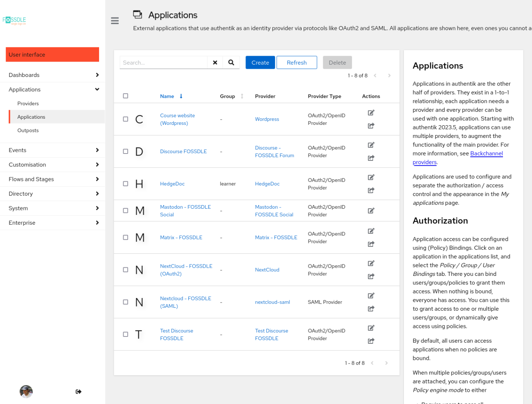This screenshot has width=532, height=404.
Task: Go to previous page at bottom pagination
Action: (x=372, y=363)
